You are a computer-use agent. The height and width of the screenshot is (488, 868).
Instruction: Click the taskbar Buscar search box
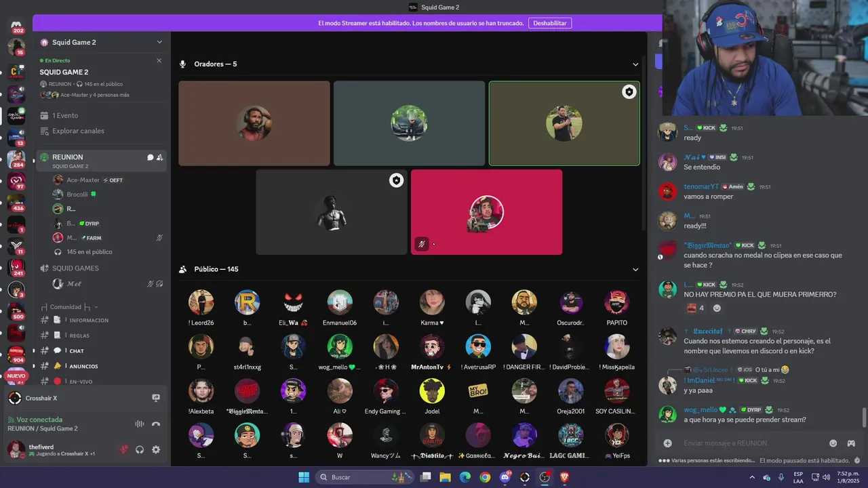(365, 477)
